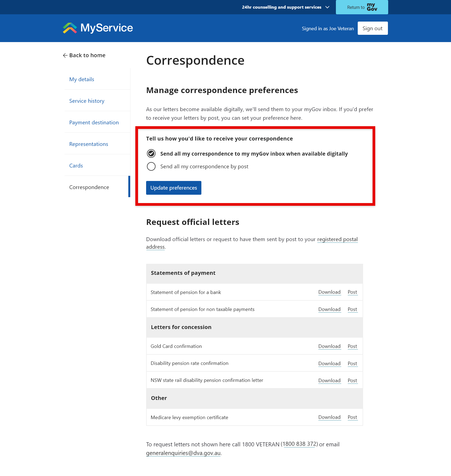Select myGov inbox digital correspondence option
451x476 pixels.
[151, 154]
